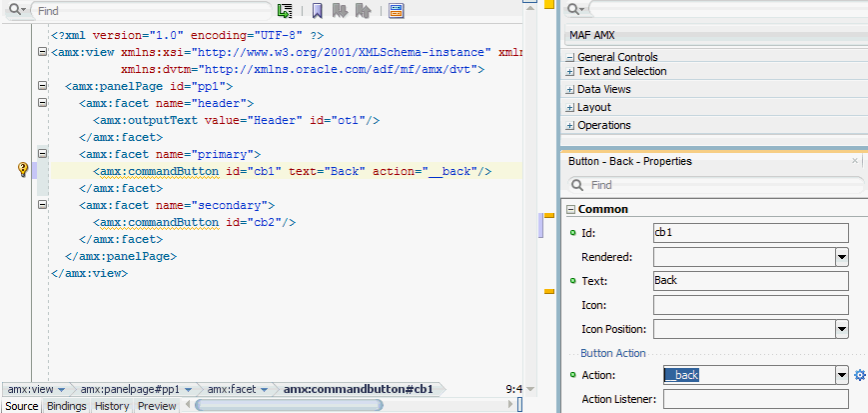Click the editor Find search field

point(151,11)
